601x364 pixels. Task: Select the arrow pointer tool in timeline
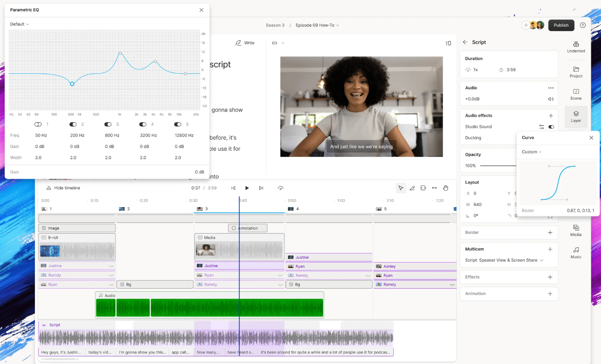(401, 188)
